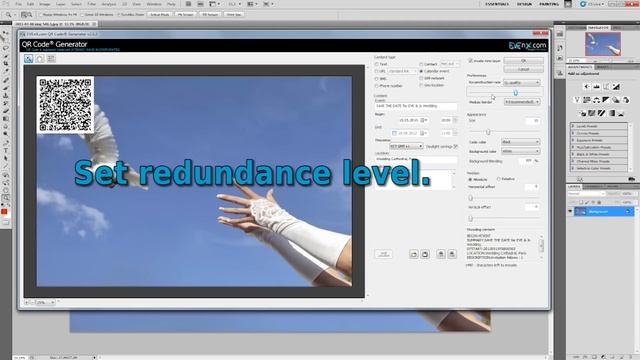Select the Wifi network radio button
Viewport: 640px width, 360px height.
point(421,78)
